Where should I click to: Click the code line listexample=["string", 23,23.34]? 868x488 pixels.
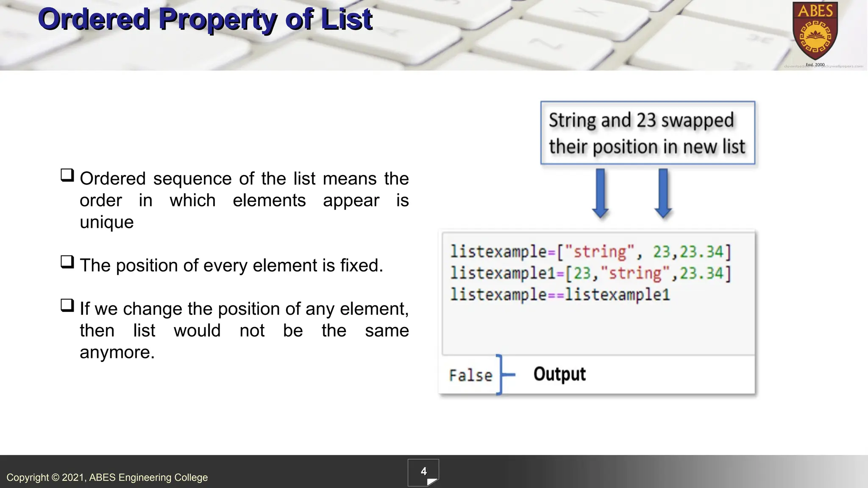coord(591,252)
